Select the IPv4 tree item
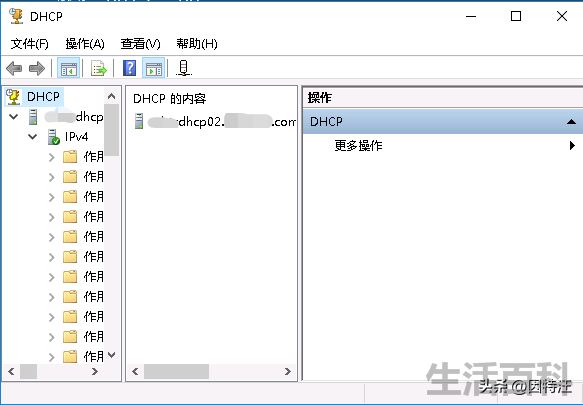 tap(76, 137)
